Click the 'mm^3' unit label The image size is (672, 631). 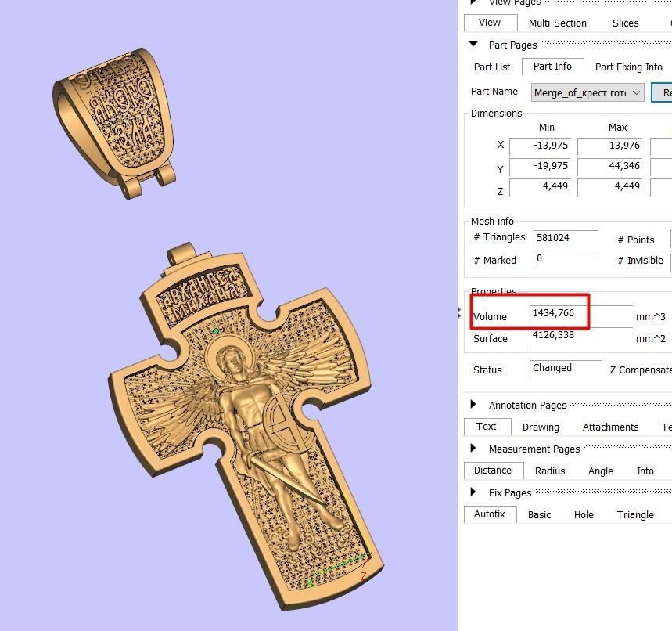point(651,317)
